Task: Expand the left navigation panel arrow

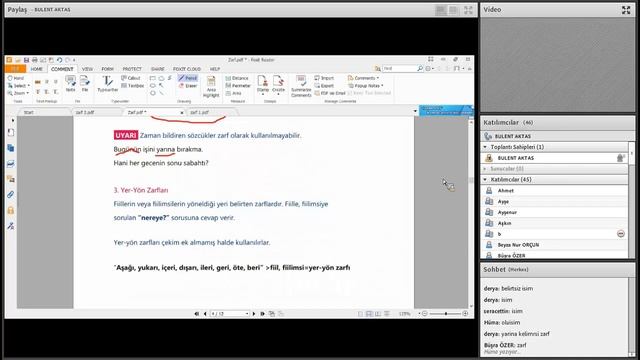Action: pos(13,120)
